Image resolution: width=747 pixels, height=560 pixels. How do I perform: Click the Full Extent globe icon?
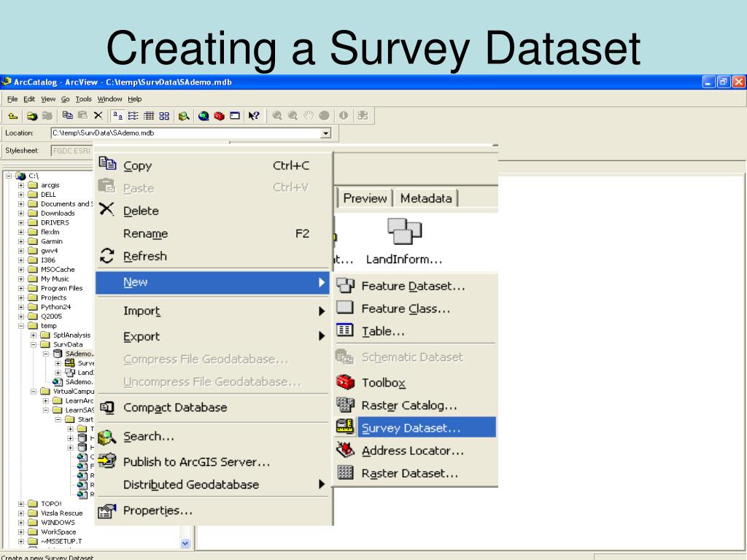[324, 116]
